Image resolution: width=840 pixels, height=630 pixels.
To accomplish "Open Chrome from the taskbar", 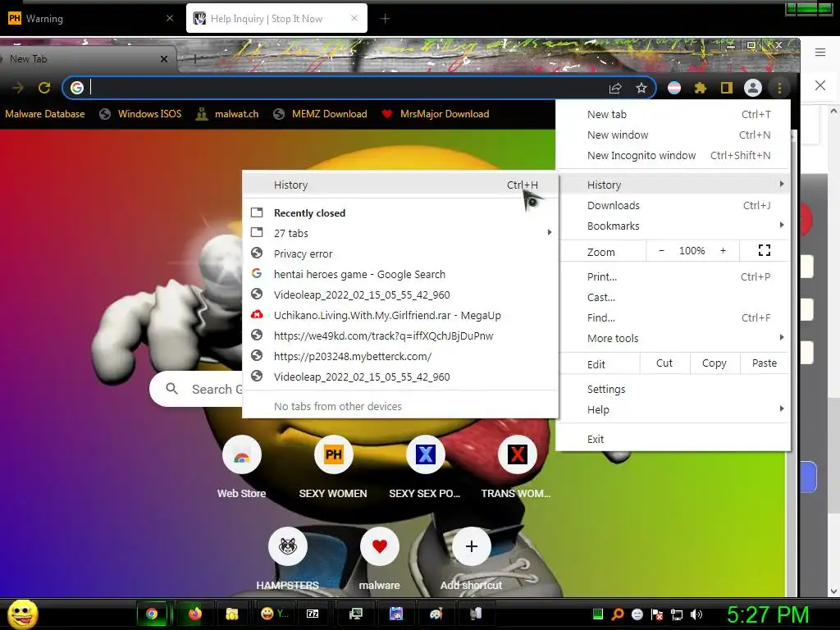I will point(152,614).
